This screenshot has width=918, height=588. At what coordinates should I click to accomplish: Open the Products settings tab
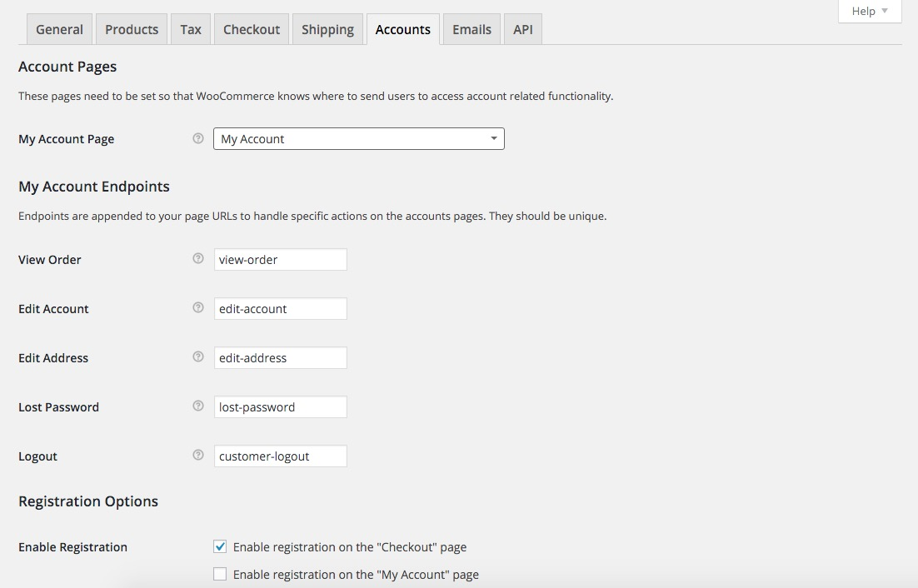coord(132,29)
